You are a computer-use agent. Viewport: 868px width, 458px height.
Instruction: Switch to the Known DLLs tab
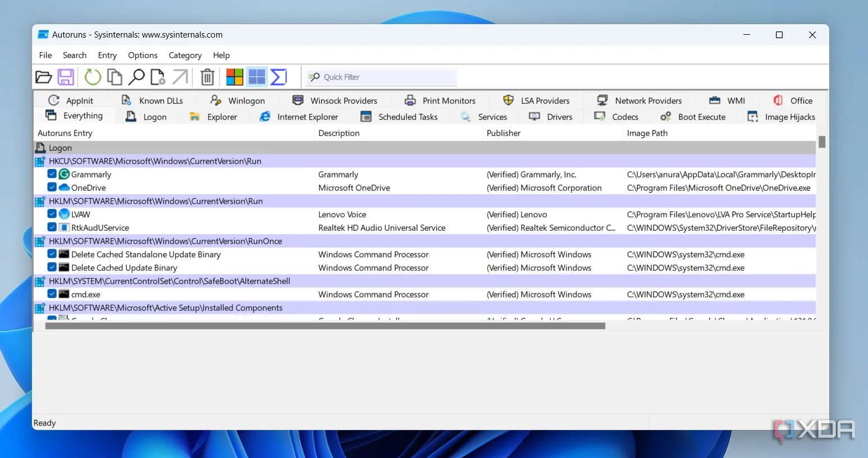point(152,100)
